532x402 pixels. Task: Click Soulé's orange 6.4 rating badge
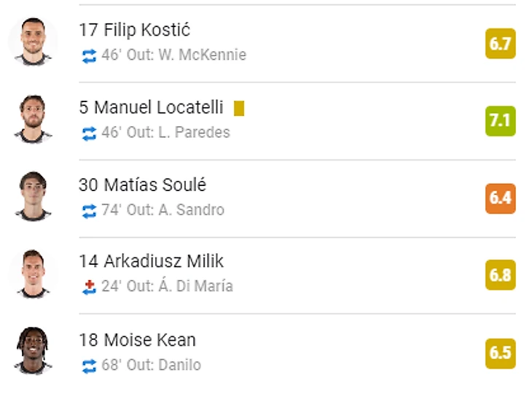pos(500,198)
